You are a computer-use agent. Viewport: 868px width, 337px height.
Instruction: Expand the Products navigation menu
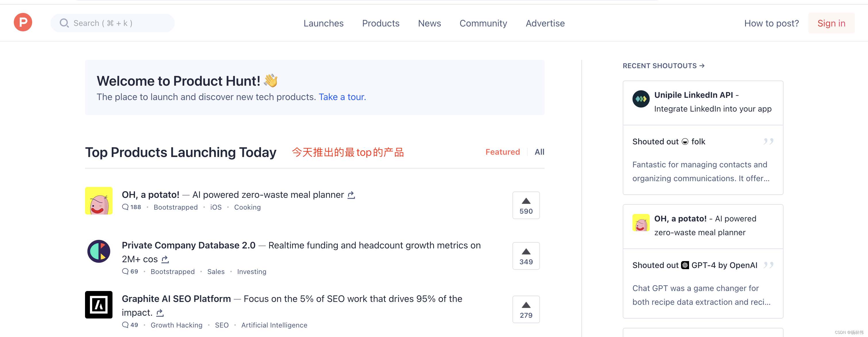(380, 23)
